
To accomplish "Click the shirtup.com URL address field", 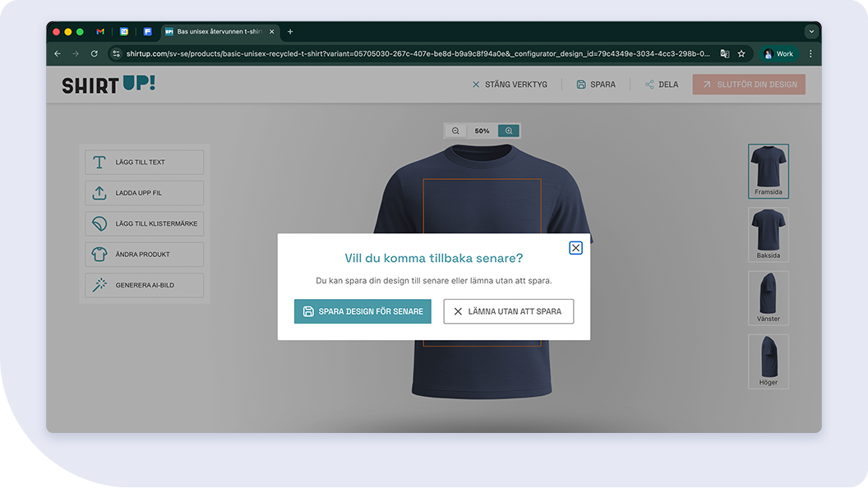I will pos(418,53).
